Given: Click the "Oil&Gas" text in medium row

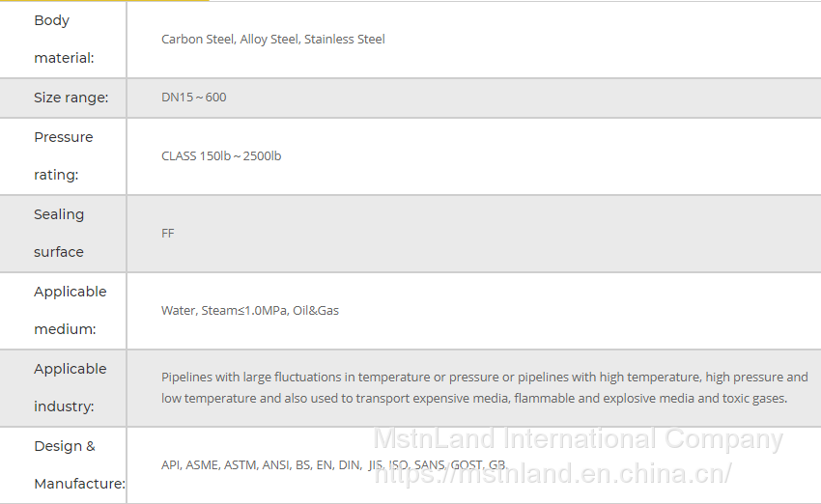Looking at the screenshot, I should [316, 311].
